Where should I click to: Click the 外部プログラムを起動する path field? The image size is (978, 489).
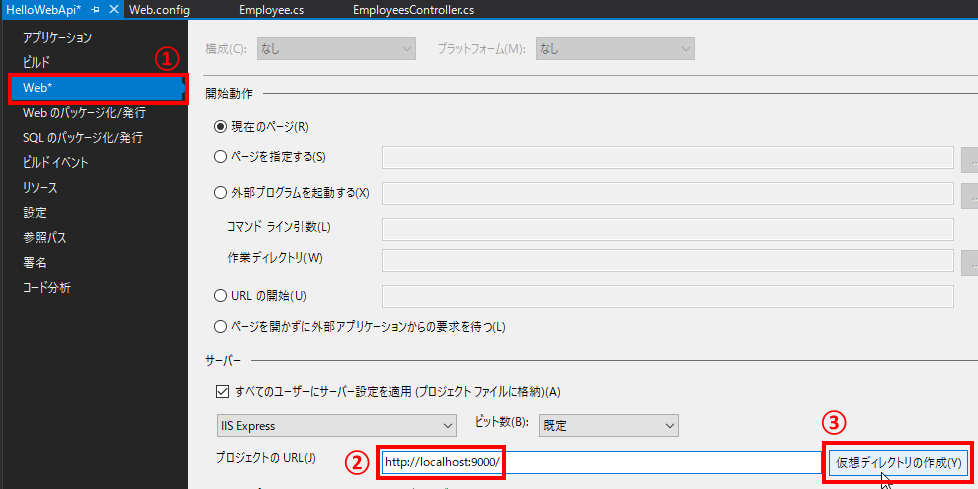pyautogui.click(x=667, y=193)
